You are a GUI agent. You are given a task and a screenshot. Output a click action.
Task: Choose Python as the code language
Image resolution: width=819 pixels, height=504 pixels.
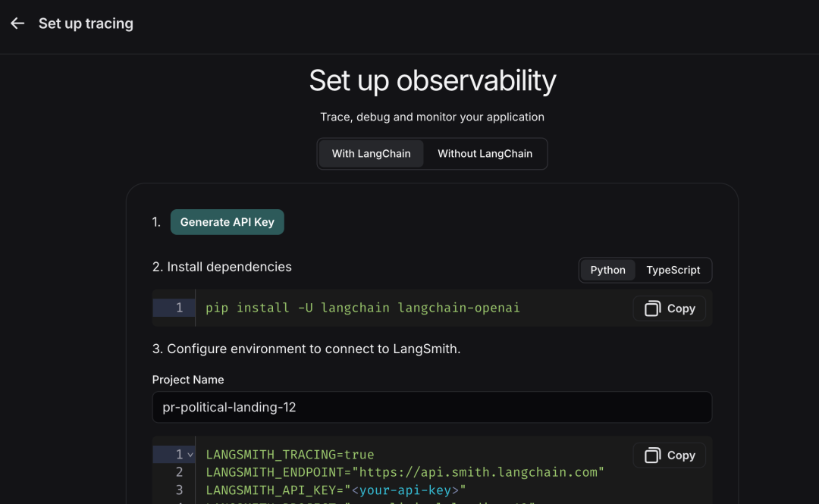607,270
